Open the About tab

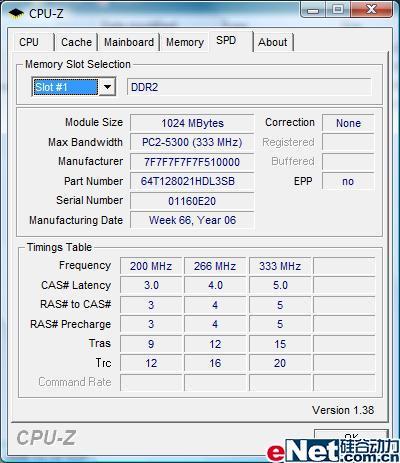tap(273, 42)
